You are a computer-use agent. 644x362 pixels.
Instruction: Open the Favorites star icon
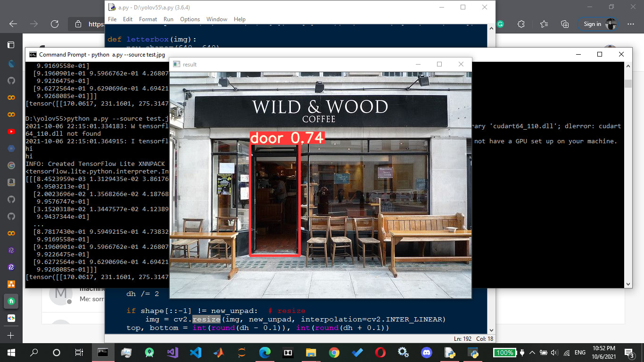(x=544, y=24)
